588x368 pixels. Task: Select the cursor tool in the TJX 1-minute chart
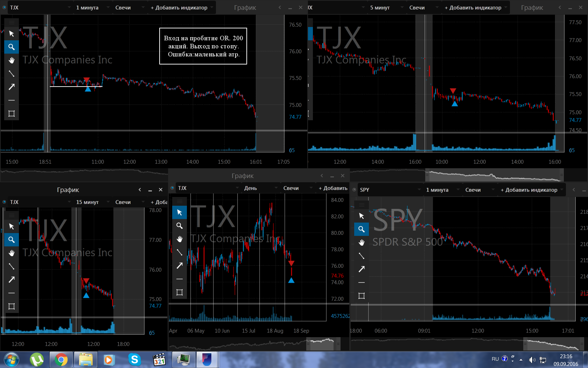click(12, 34)
